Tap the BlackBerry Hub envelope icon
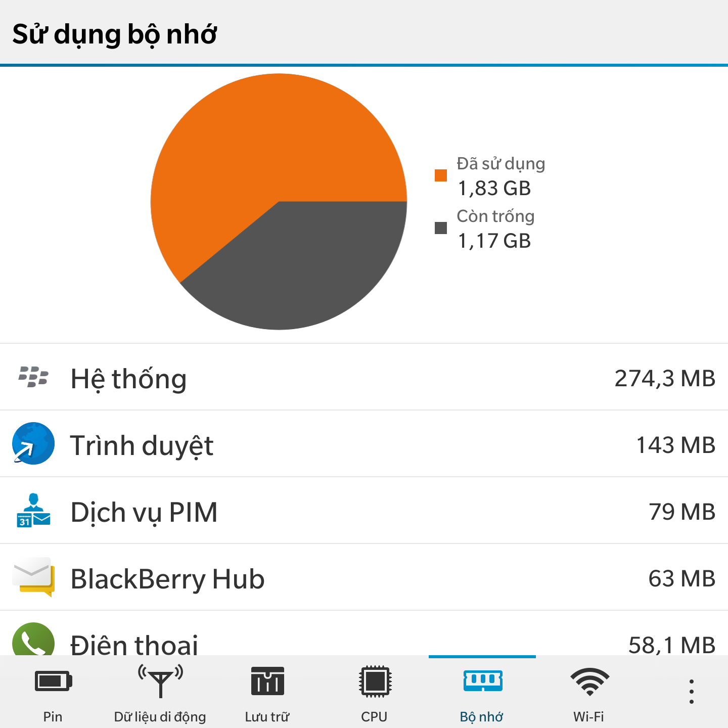The width and height of the screenshot is (728, 728). (x=33, y=577)
